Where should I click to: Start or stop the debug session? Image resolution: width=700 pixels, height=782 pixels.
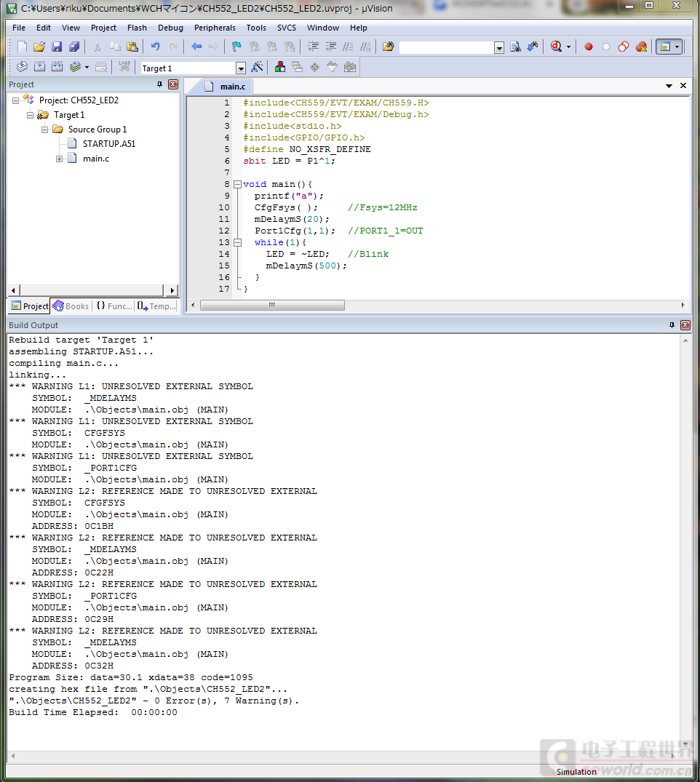point(557,47)
